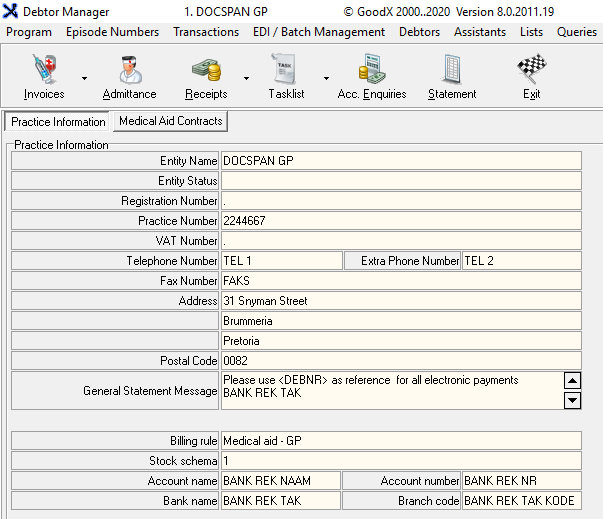The height and width of the screenshot is (519, 603).
Task: Open Receipts money icon
Action: 206,71
